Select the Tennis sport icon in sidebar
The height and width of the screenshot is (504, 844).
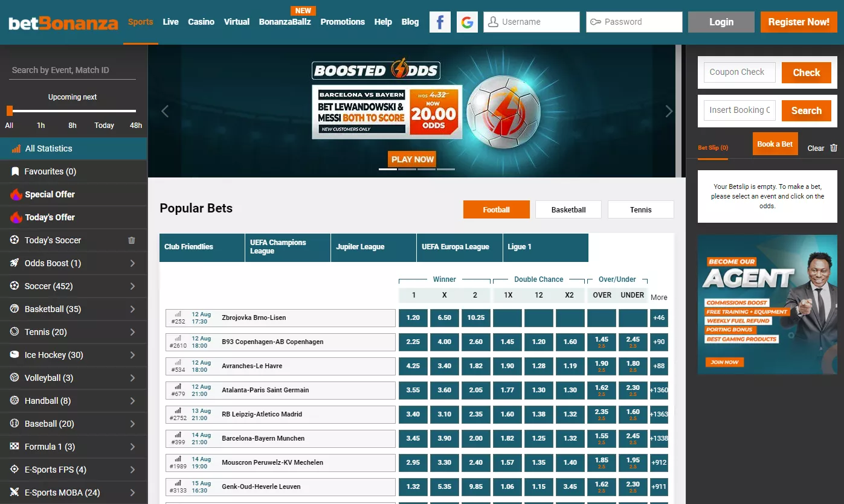13,331
